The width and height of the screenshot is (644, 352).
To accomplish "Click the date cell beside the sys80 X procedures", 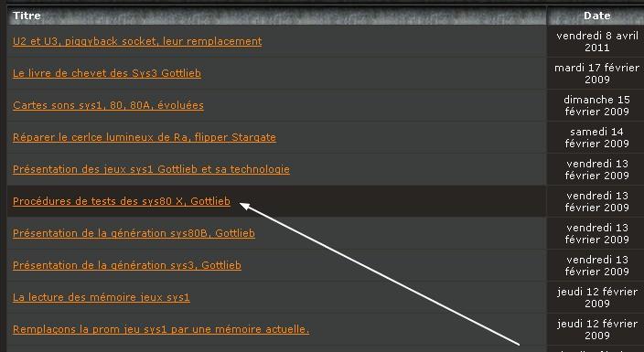I will [596, 202].
